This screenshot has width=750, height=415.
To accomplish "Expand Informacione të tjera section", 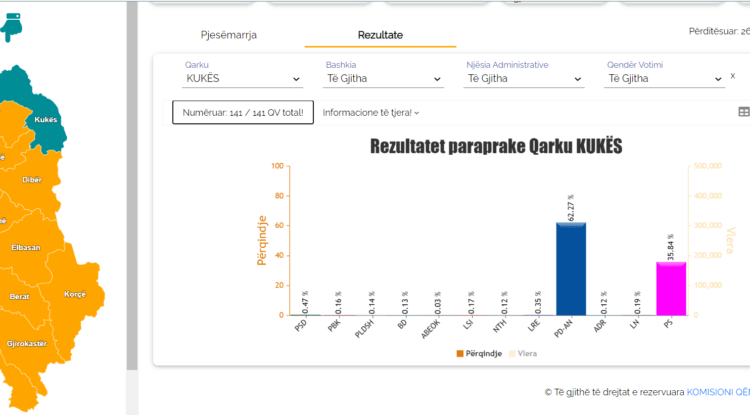I will pyautogui.click(x=370, y=113).
